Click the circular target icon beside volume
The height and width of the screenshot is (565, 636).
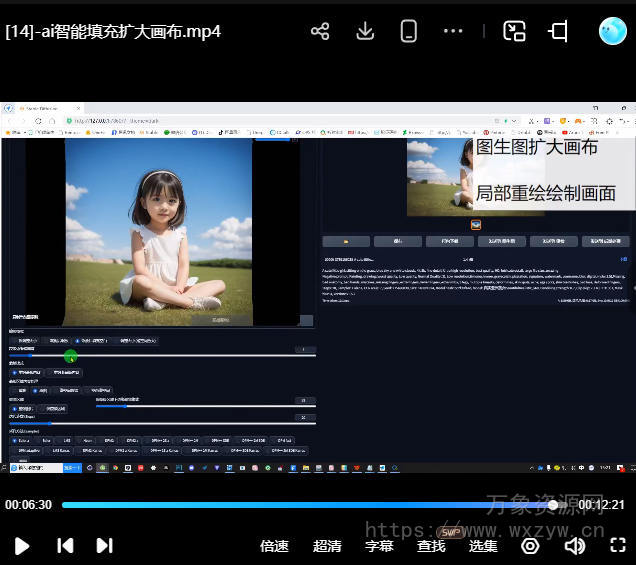coord(530,545)
